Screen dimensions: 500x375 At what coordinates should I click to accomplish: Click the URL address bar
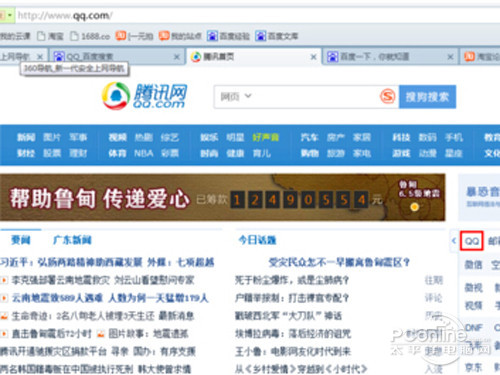click(257, 15)
